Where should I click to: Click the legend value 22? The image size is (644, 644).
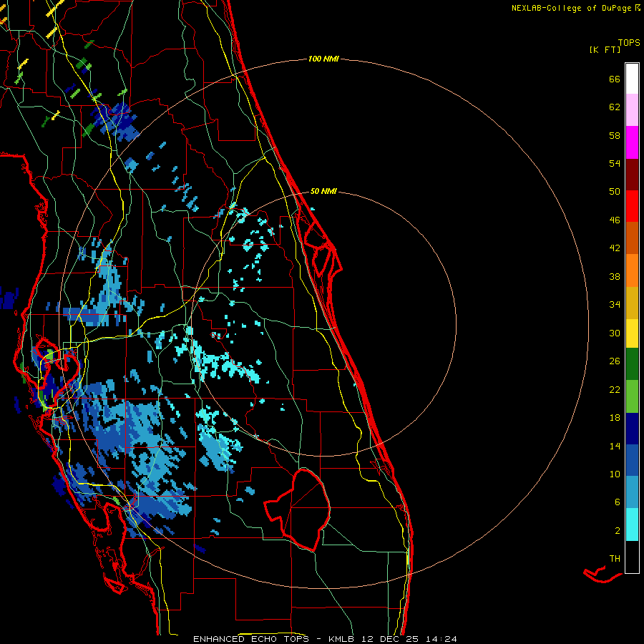click(615, 389)
